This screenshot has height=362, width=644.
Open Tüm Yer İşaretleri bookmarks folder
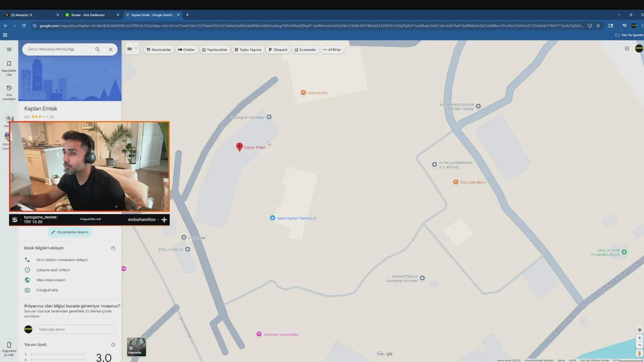[x=629, y=35]
